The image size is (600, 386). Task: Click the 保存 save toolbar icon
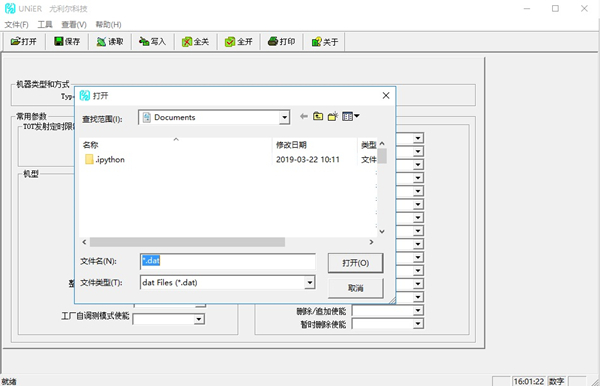click(x=67, y=41)
